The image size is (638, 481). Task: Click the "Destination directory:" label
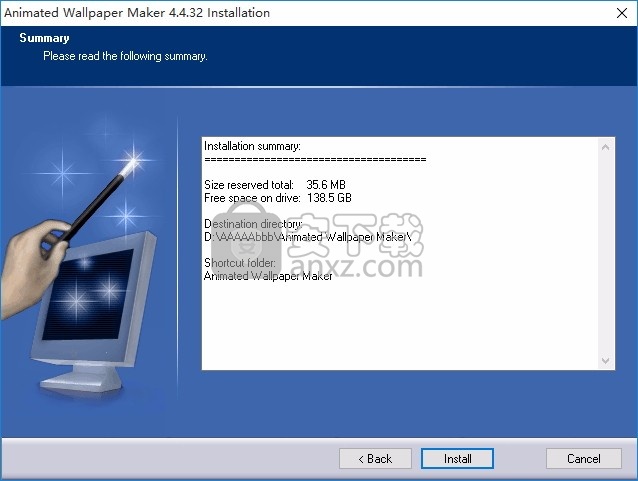tap(252, 224)
